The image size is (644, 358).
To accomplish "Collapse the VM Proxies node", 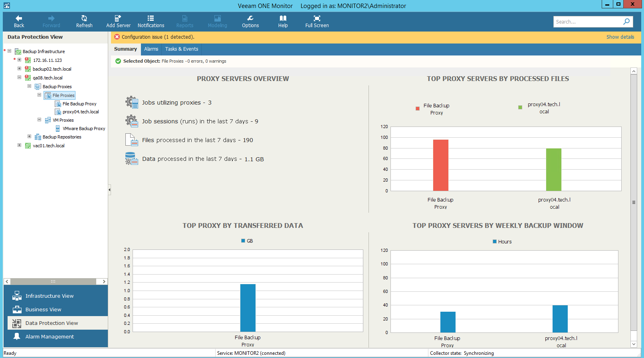I will click(x=39, y=120).
